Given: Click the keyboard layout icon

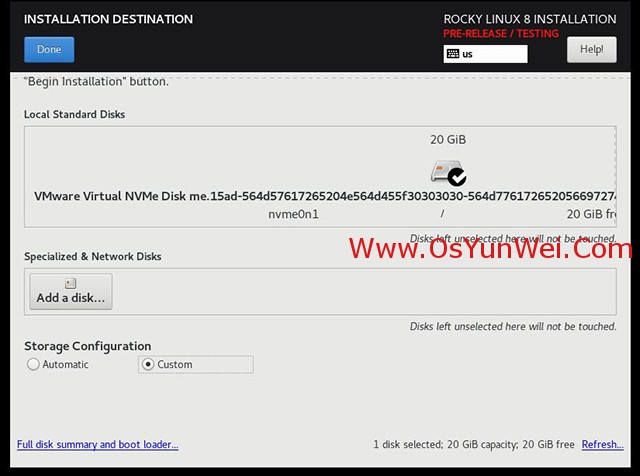Looking at the screenshot, I should (453, 54).
